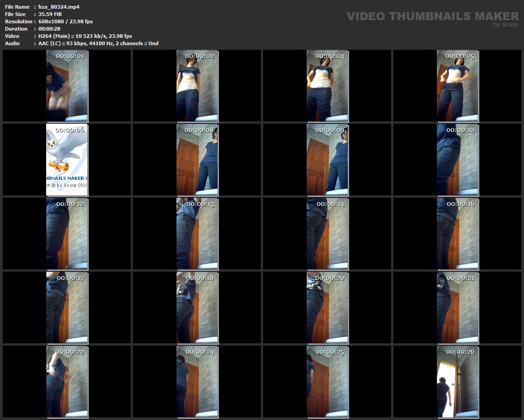Click the frame at timestamp 00:00:24
524x420 pixels.
pos(197,382)
